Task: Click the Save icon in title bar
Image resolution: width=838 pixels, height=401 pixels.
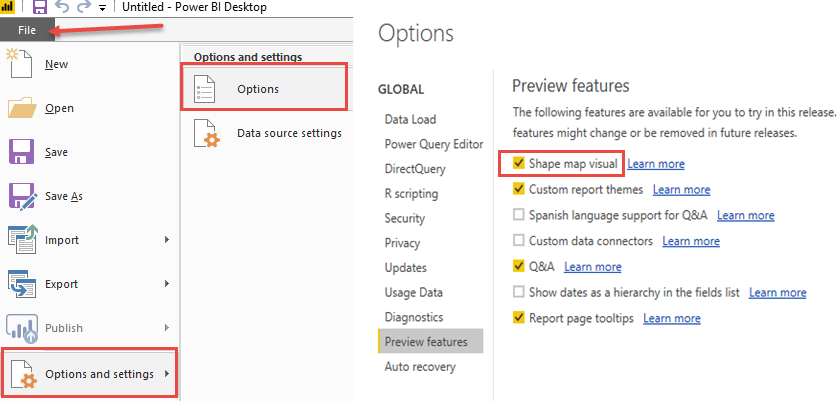Action: [x=39, y=7]
